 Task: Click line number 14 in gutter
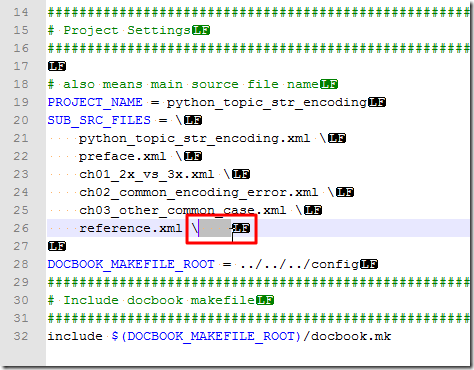click(21, 12)
